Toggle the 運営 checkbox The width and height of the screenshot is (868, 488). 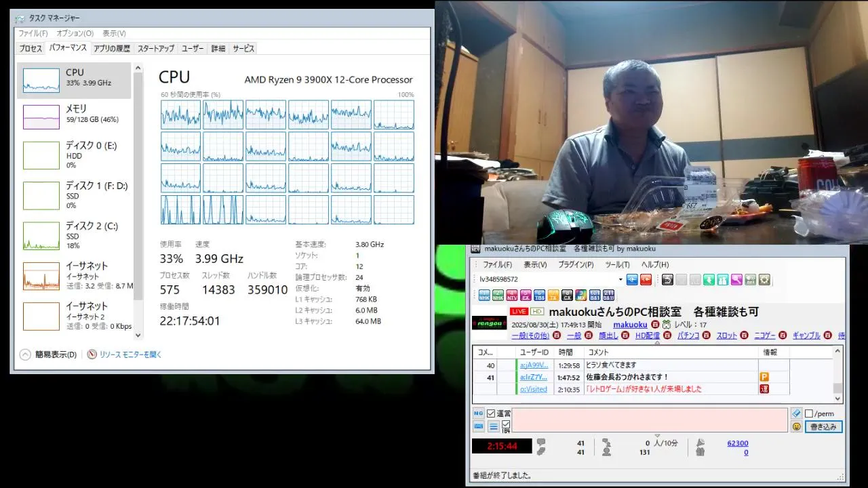(x=491, y=413)
